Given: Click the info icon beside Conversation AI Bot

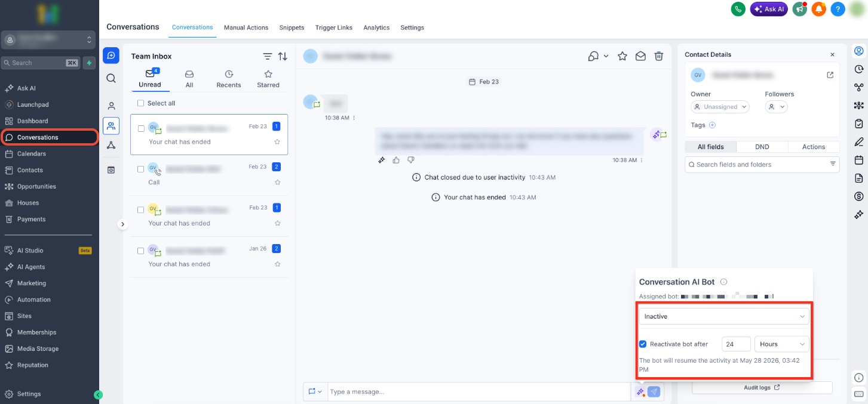Looking at the screenshot, I should tap(723, 282).
